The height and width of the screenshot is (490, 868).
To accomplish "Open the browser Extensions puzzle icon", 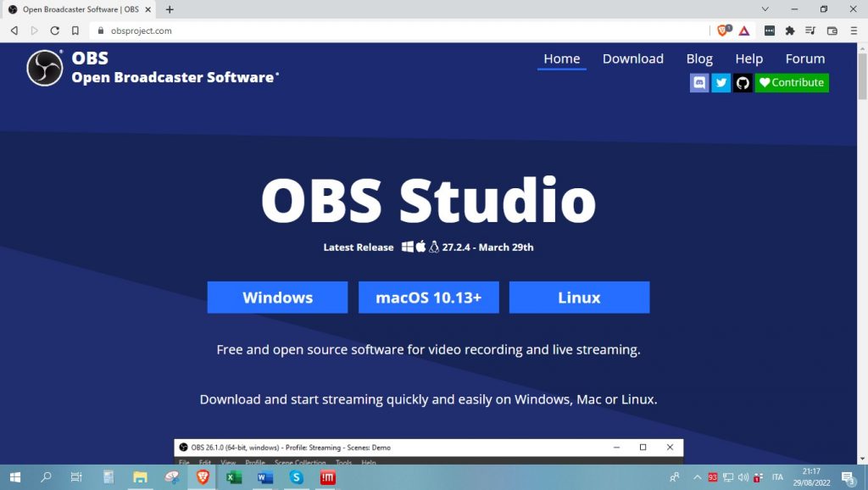I will pos(788,30).
